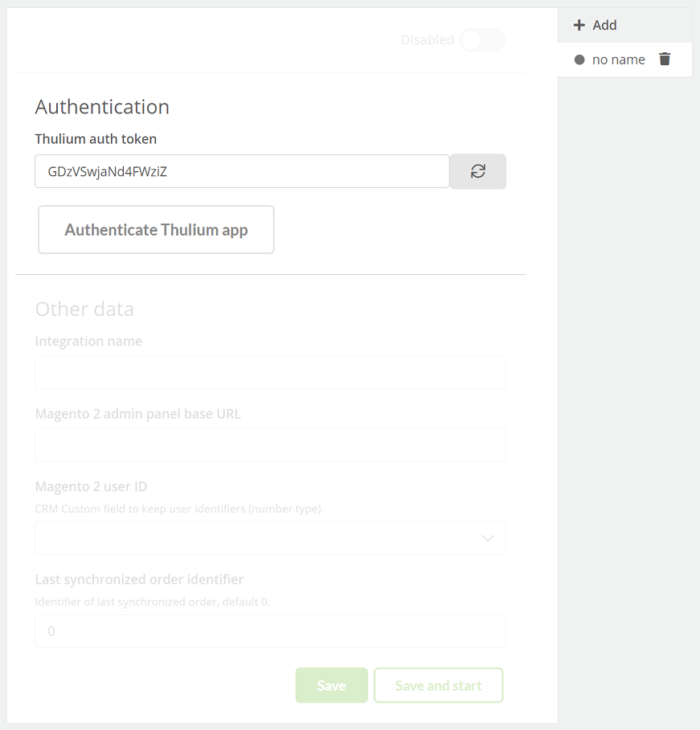Focus Magento 2 admin panel base URL field
This screenshot has height=730, width=700.
pyautogui.click(x=270, y=445)
